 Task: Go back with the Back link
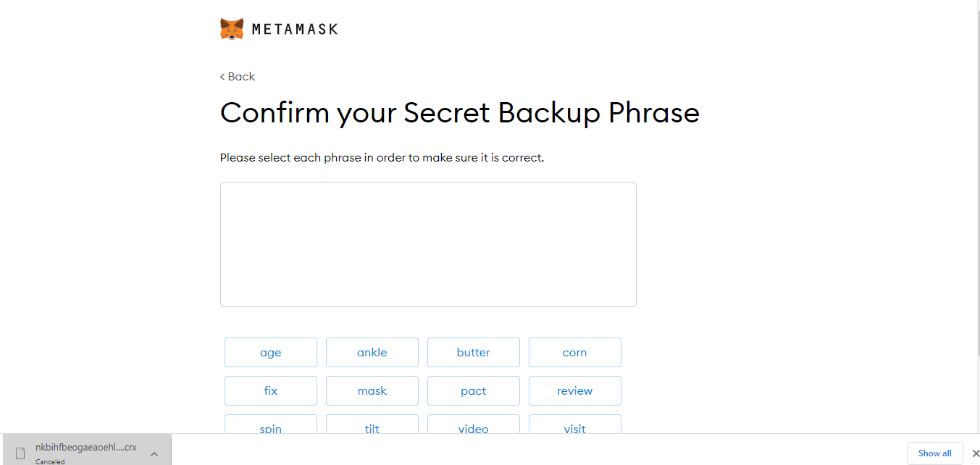tap(238, 77)
